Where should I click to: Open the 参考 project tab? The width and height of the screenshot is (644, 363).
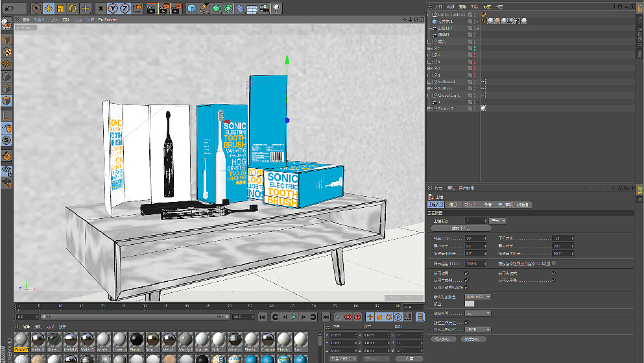click(x=488, y=205)
